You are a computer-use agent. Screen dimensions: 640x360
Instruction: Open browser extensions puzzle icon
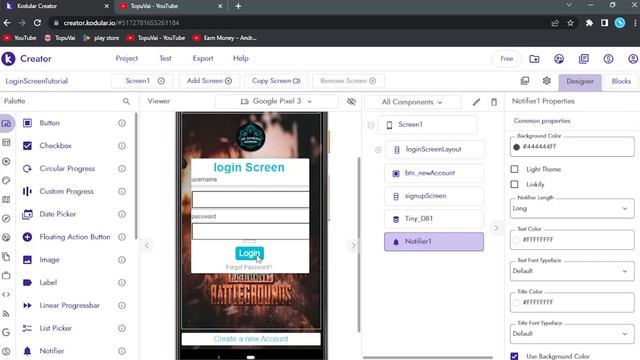coord(589,23)
